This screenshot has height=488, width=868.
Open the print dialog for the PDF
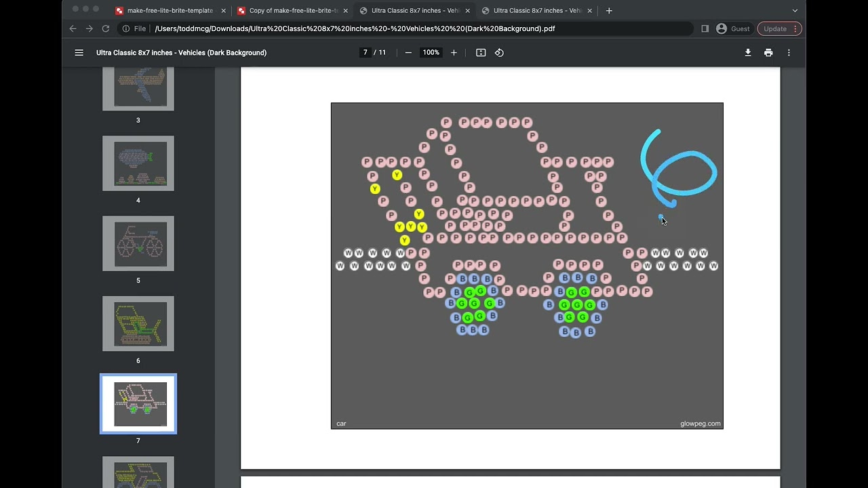768,52
